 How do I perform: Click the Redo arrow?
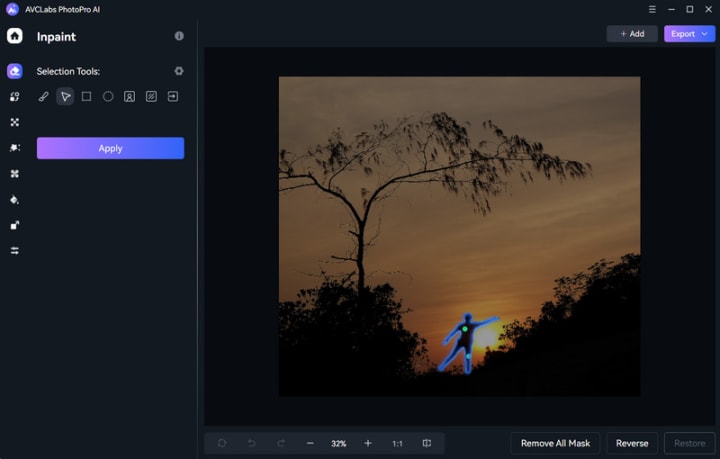pos(281,443)
